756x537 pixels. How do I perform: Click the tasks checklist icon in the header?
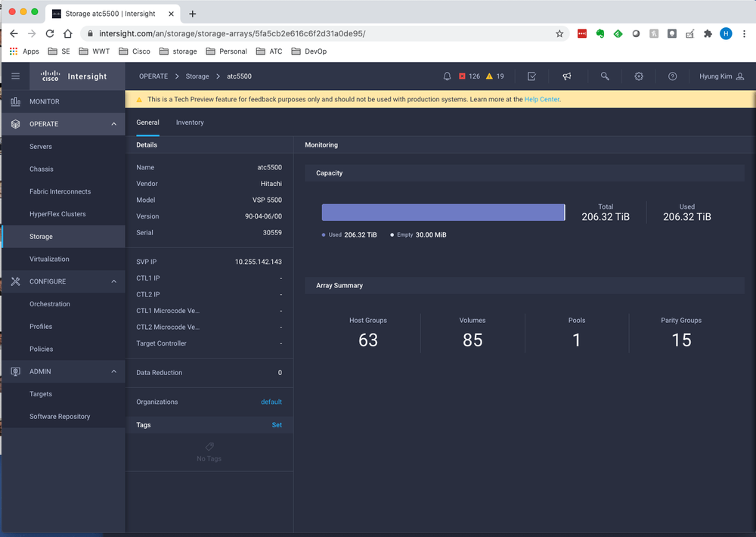click(x=531, y=76)
